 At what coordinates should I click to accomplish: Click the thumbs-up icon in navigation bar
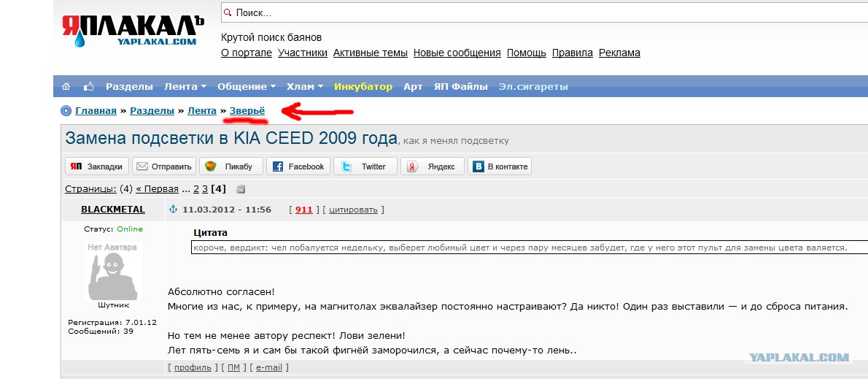[x=88, y=86]
